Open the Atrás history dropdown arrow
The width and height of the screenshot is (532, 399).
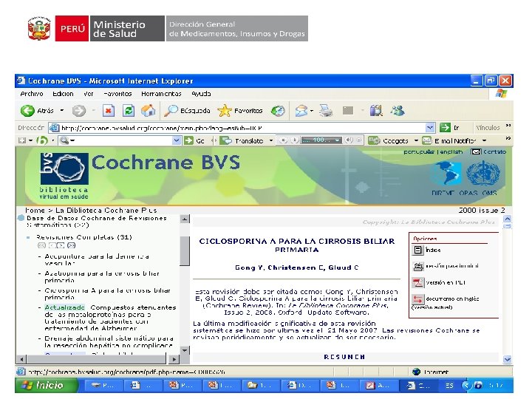click(62, 111)
